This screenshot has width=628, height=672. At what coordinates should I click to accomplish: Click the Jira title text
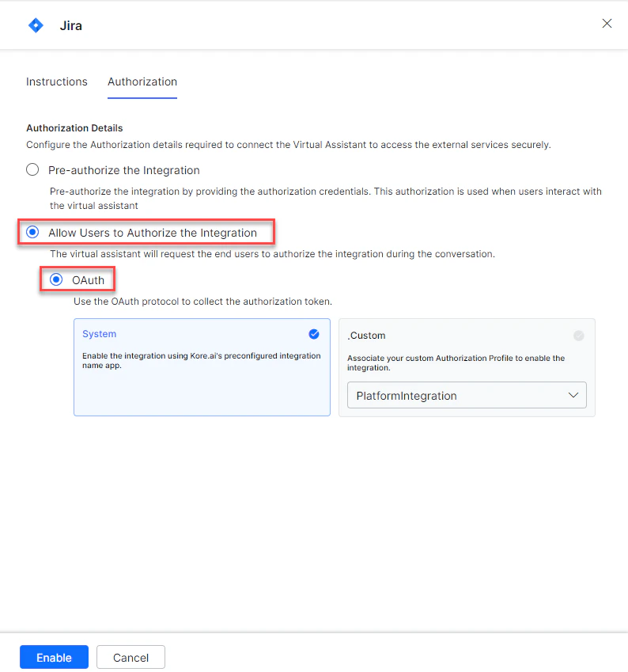tap(70, 25)
